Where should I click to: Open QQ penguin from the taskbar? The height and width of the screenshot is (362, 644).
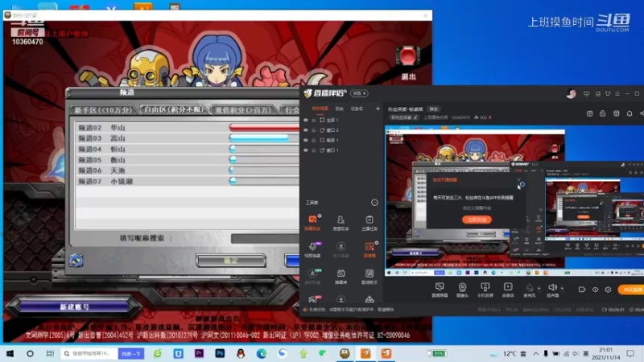(241, 353)
